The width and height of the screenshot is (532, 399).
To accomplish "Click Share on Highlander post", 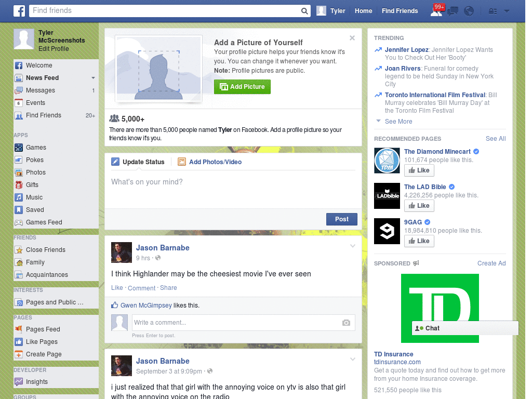I will (168, 288).
